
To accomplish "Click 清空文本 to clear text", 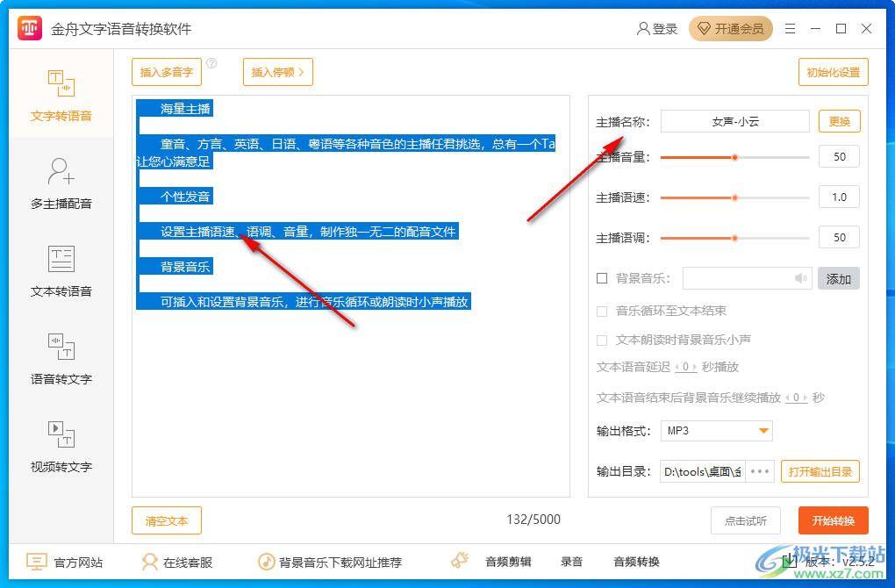I will [167, 520].
